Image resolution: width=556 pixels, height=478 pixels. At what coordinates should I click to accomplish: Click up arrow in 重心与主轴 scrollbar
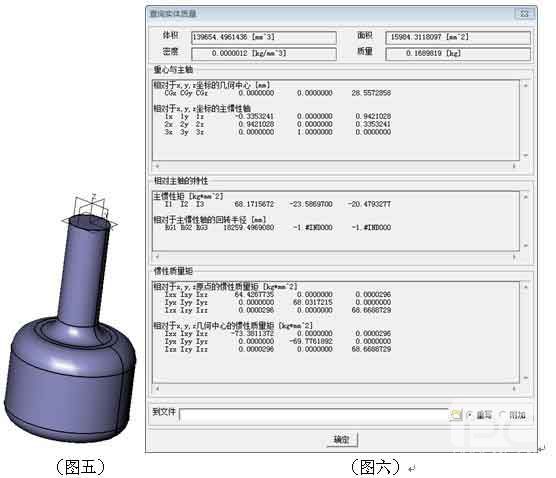coord(526,85)
